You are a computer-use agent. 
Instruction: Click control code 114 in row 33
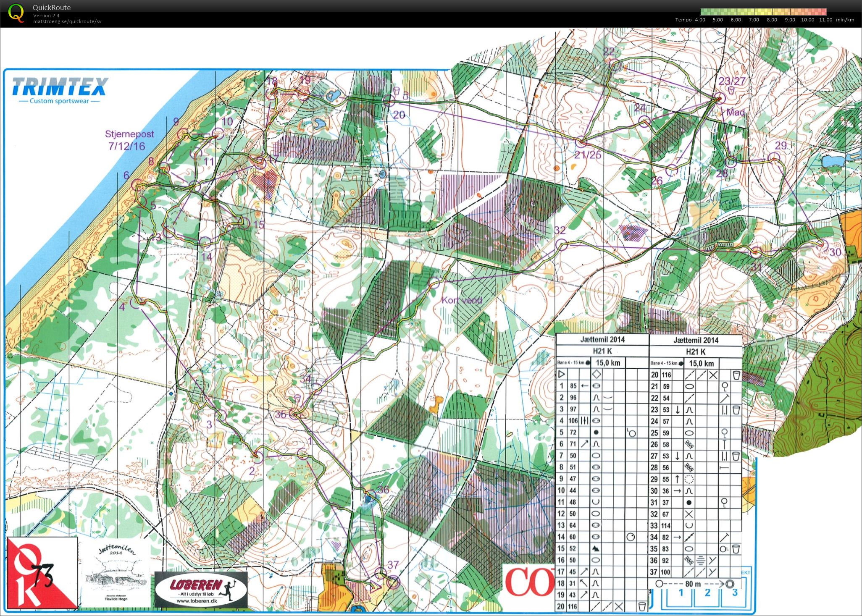pyautogui.click(x=666, y=526)
